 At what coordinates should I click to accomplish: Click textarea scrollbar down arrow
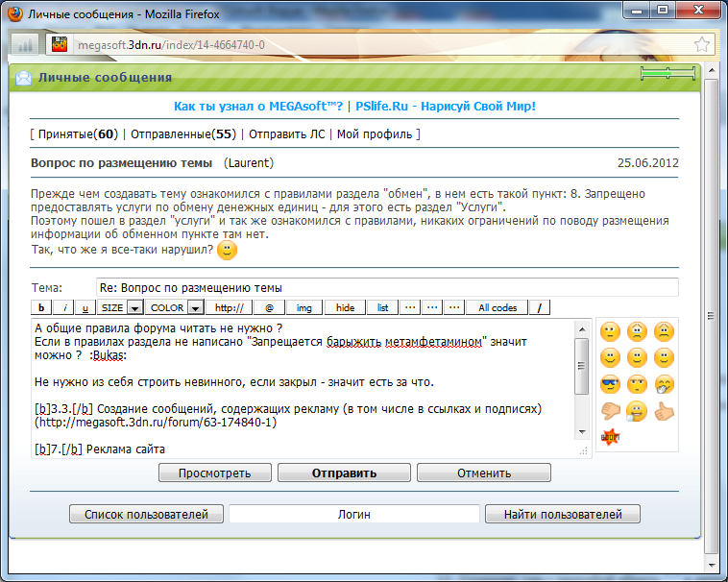(582, 432)
